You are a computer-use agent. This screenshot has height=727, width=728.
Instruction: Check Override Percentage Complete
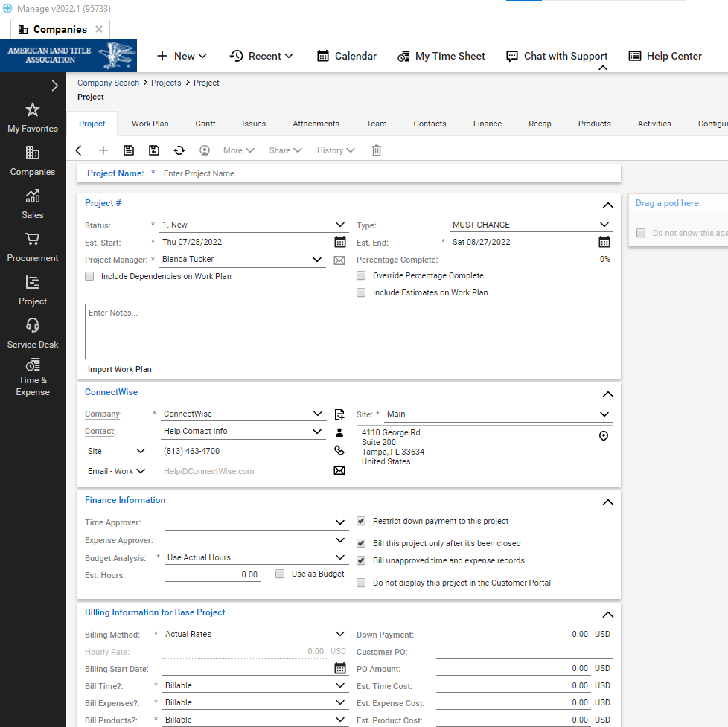[x=361, y=275]
